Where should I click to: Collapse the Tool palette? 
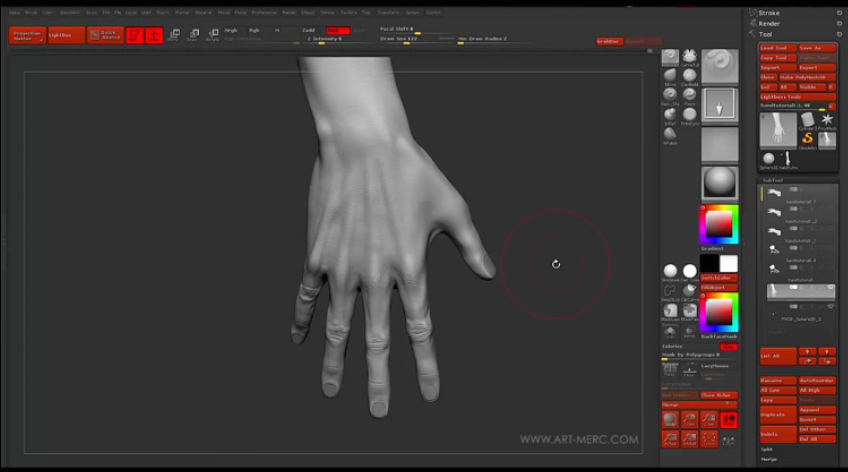coord(768,33)
